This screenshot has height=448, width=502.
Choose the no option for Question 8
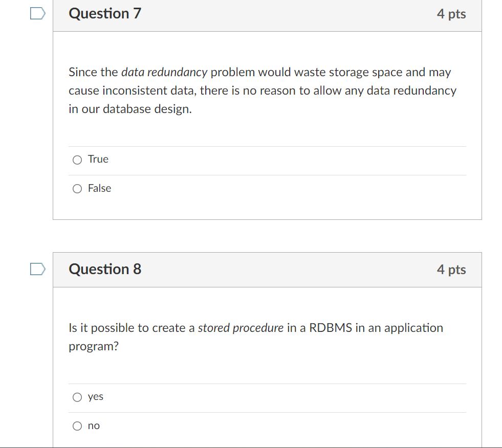point(77,425)
